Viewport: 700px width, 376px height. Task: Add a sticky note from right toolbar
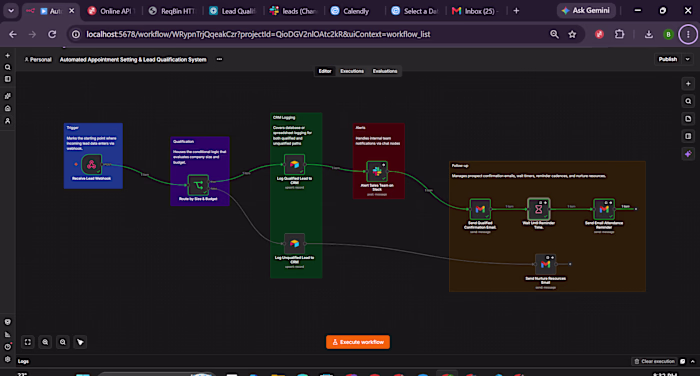click(688, 119)
